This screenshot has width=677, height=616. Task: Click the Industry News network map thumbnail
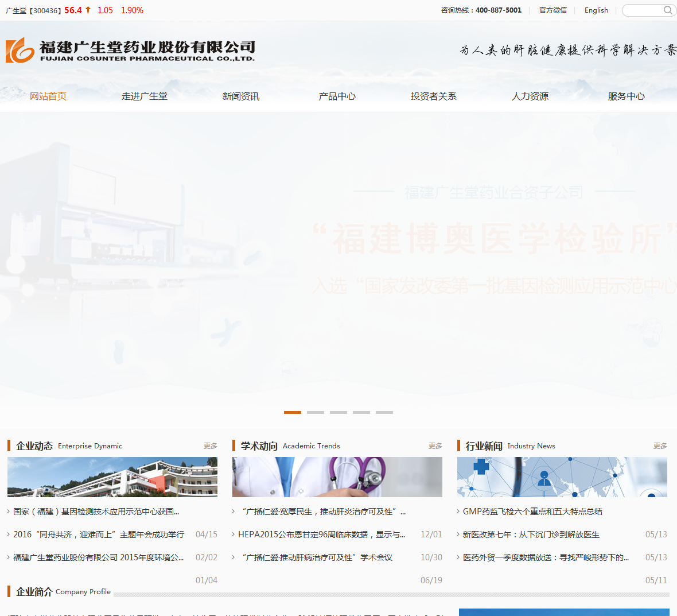[562, 477]
